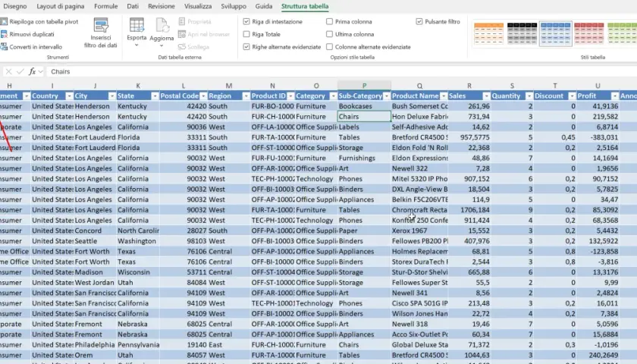The image size is (637, 364).
Task: Select column P header
Action: click(x=364, y=86)
